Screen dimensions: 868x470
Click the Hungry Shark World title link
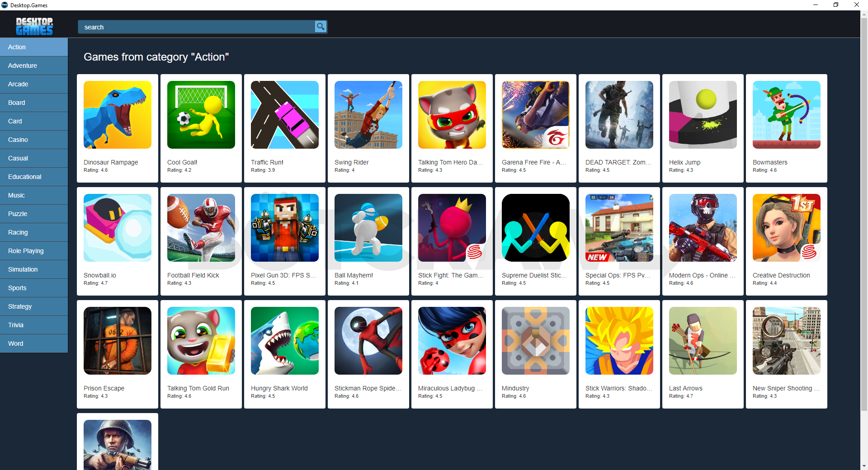(x=279, y=388)
